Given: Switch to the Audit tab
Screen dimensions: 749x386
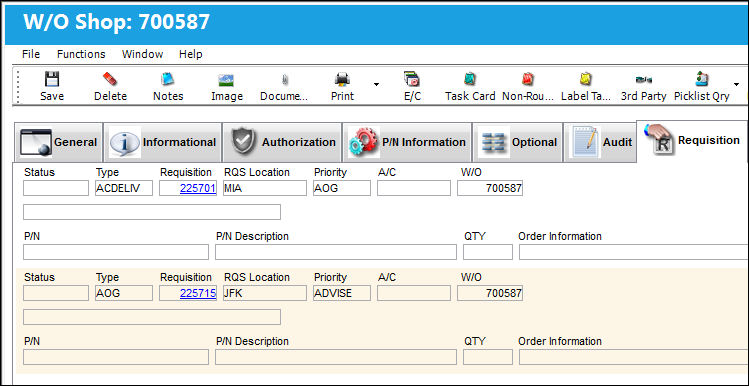Looking at the screenshot, I should tap(599, 142).
